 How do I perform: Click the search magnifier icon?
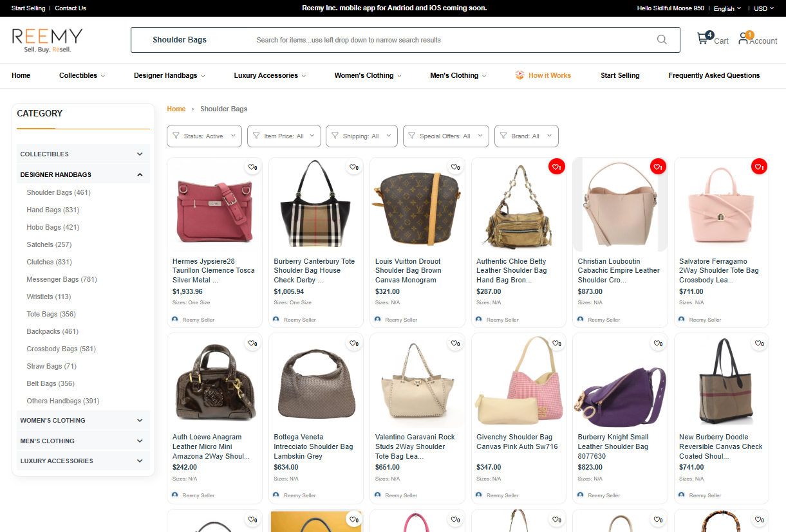coord(662,40)
